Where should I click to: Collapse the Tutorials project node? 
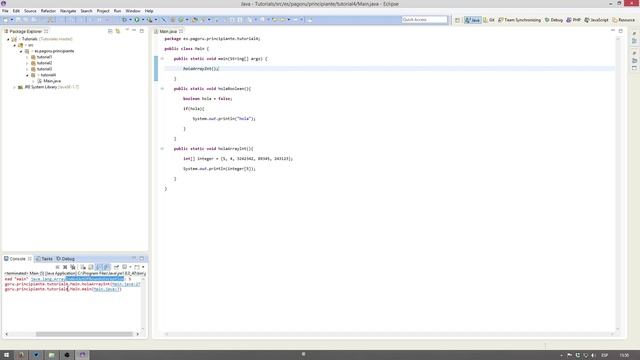click(8, 39)
